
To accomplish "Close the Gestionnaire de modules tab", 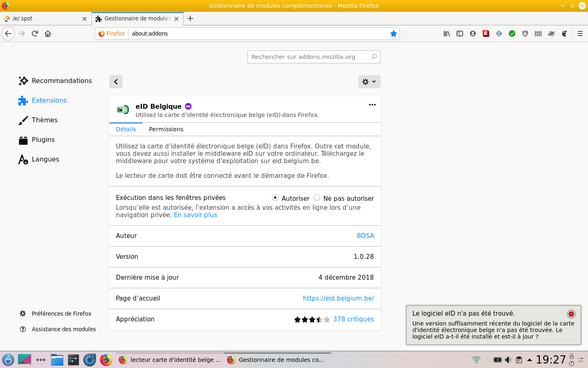I will (176, 18).
